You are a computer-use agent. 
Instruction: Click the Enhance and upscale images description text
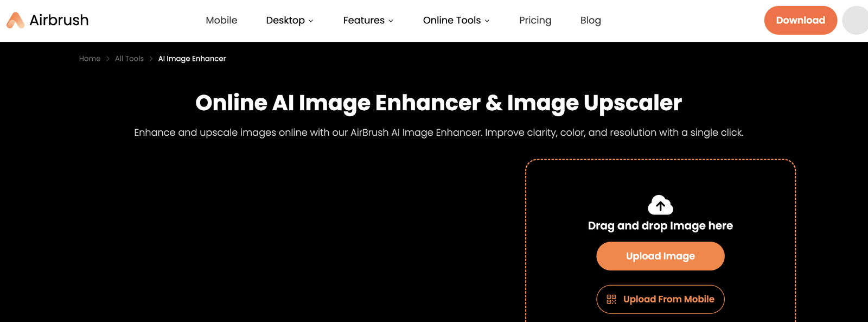[x=438, y=132]
